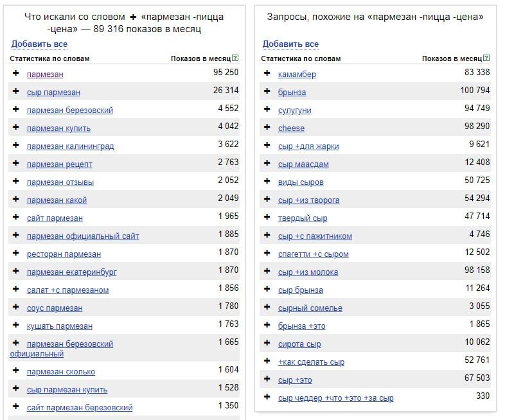Add the сыр пармезан query with its plus icon

coord(16,91)
